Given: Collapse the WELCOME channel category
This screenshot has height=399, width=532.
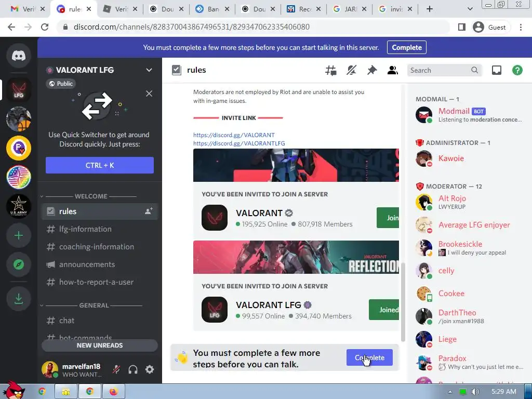Looking at the screenshot, I should [42, 196].
